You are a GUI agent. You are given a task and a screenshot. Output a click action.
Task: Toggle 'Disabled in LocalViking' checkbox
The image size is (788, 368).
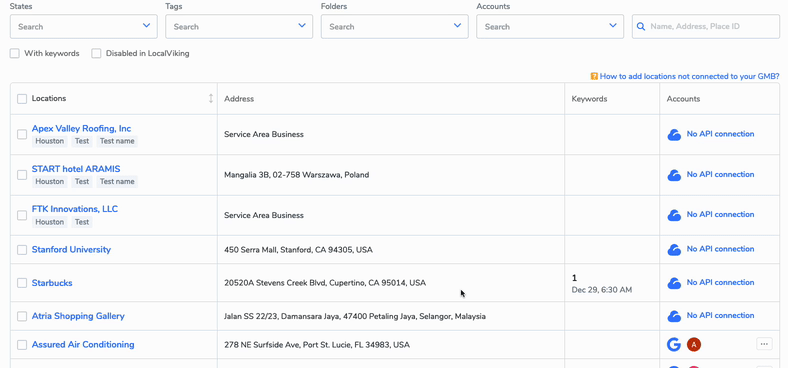pyautogui.click(x=96, y=53)
